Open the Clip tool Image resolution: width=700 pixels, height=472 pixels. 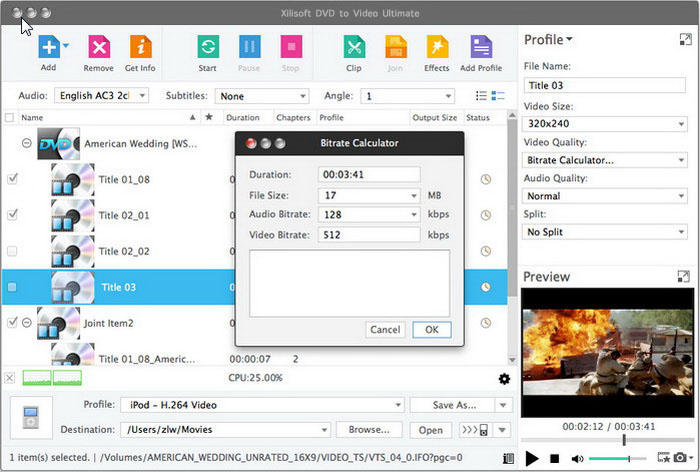[353, 48]
